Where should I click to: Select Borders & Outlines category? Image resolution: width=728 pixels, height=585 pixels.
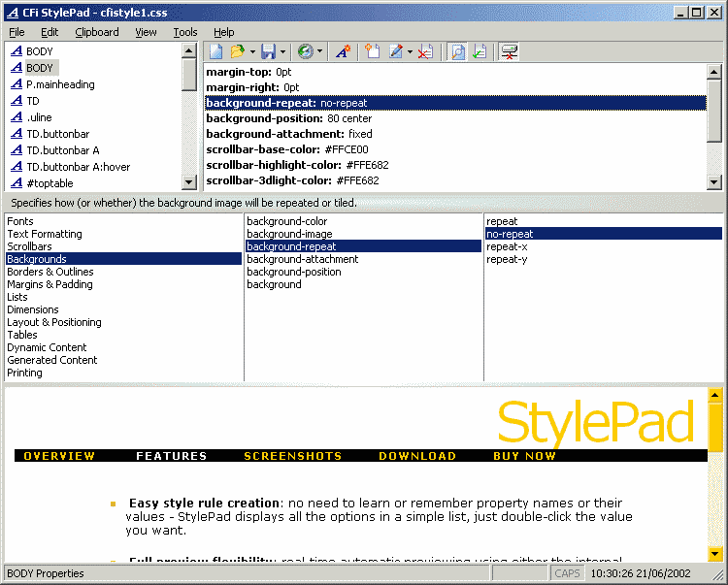coord(50,272)
